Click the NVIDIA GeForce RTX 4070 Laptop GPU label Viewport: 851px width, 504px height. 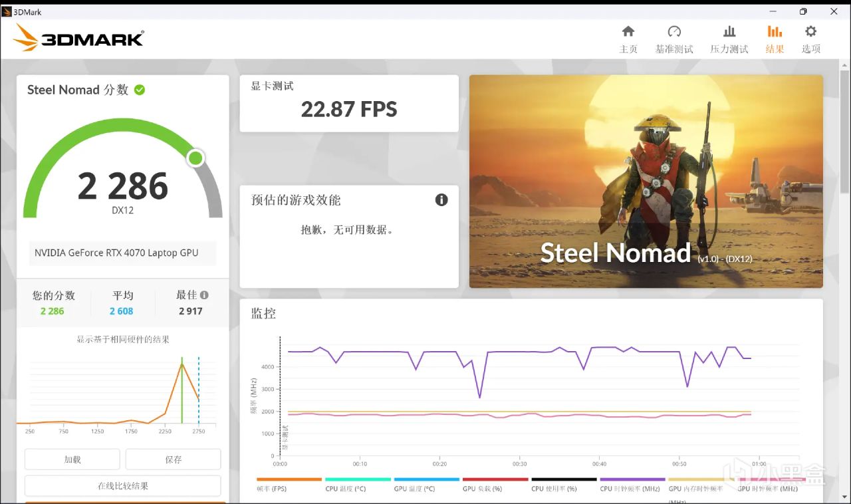tap(116, 253)
